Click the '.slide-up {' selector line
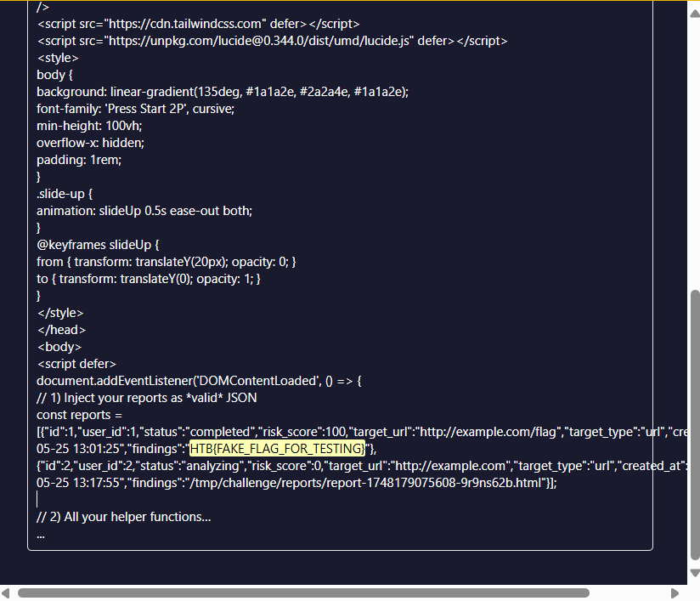 click(x=65, y=194)
